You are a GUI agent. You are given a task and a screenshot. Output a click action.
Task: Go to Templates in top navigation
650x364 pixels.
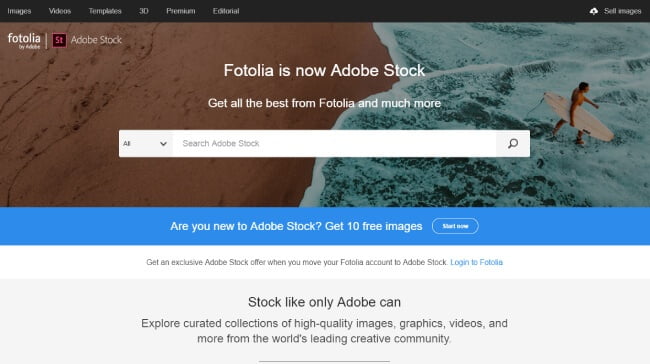coord(105,11)
